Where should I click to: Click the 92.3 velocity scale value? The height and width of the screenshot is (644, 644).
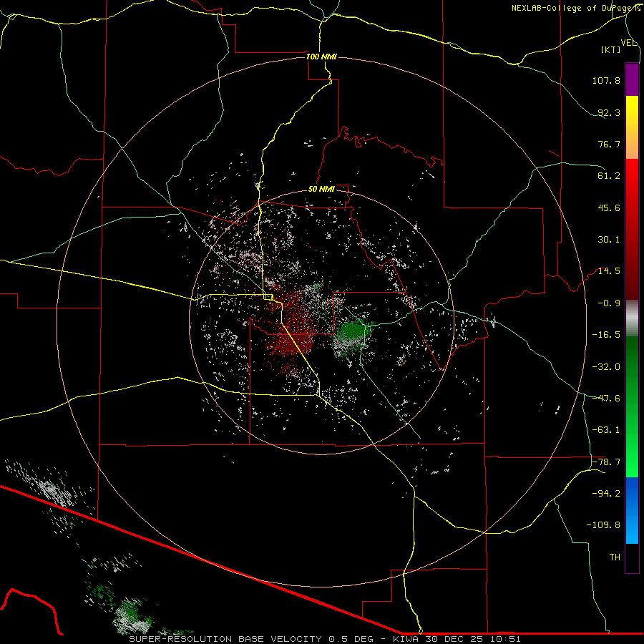coord(609,112)
